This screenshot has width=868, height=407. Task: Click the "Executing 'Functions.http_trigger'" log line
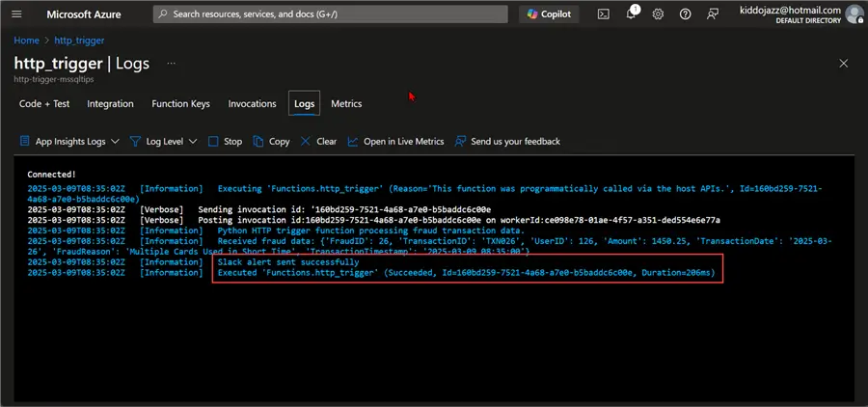point(424,193)
